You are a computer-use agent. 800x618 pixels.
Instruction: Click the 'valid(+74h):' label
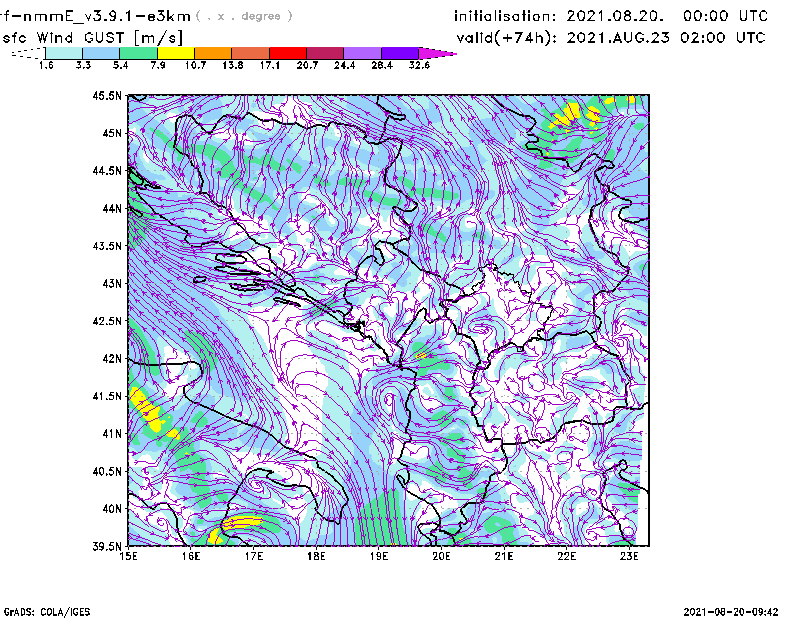(x=507, y=38)
